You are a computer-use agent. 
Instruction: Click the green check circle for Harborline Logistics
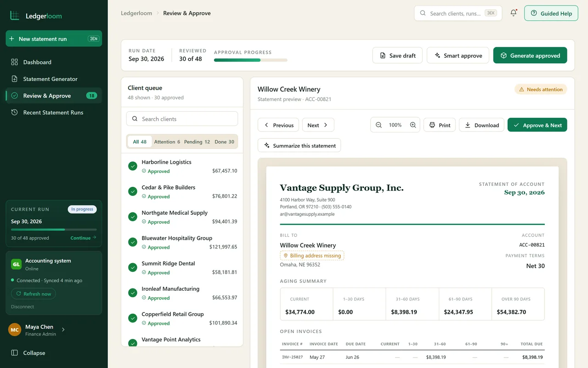point(133,166)
